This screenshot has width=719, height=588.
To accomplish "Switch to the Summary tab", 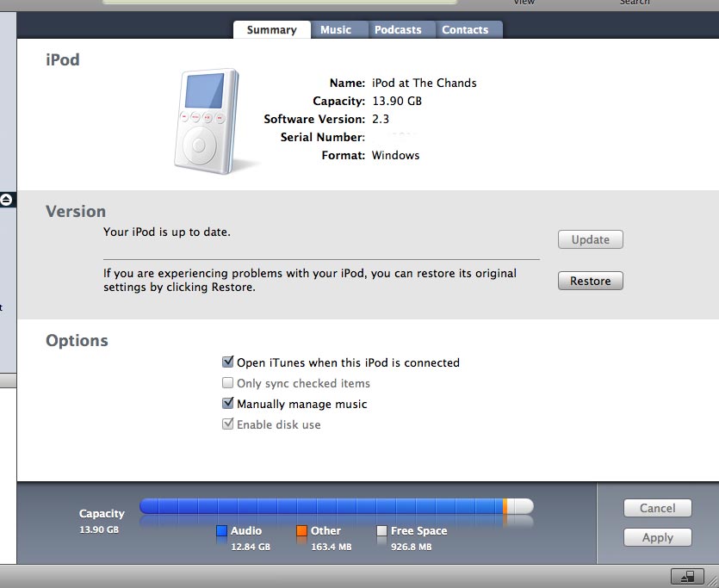I will click(x=272, y=30).
